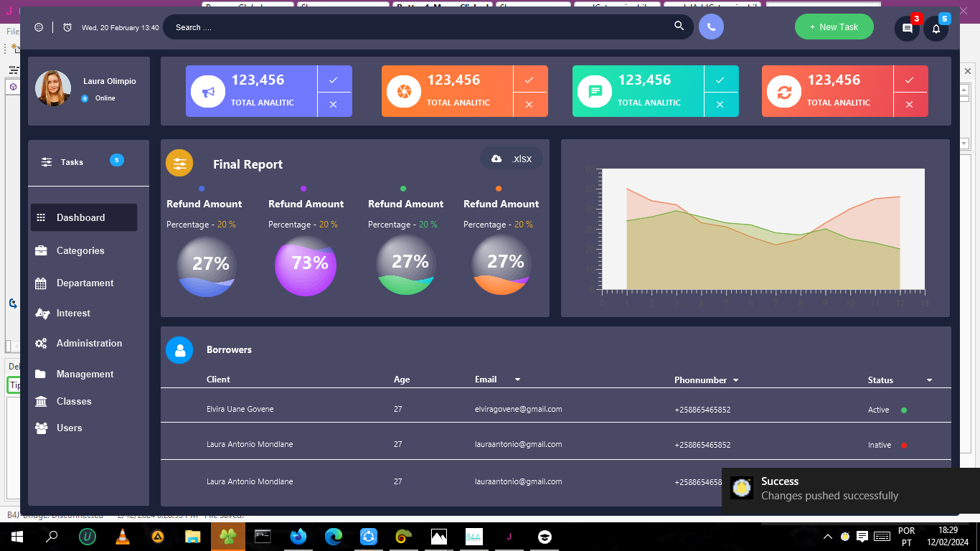Open the notifications bell icon
Screen dimensions: 980x551
click(936, 29)
